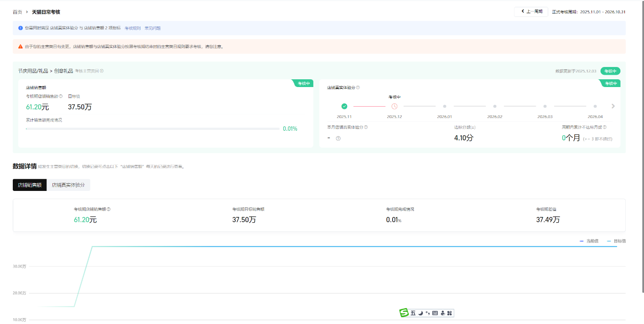Click the 累计销售额完成情况 progress bar
644x324 pixels.
tap(153, 129)
